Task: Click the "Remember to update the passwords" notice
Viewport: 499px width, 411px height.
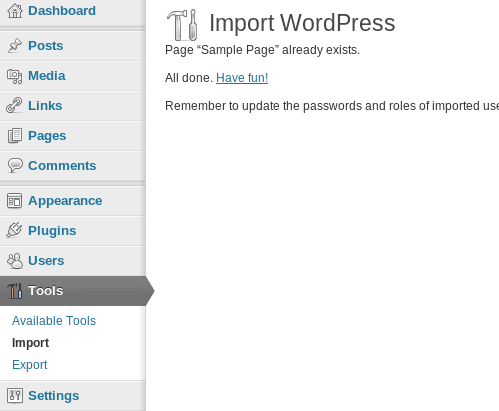Action: (332, 106)
